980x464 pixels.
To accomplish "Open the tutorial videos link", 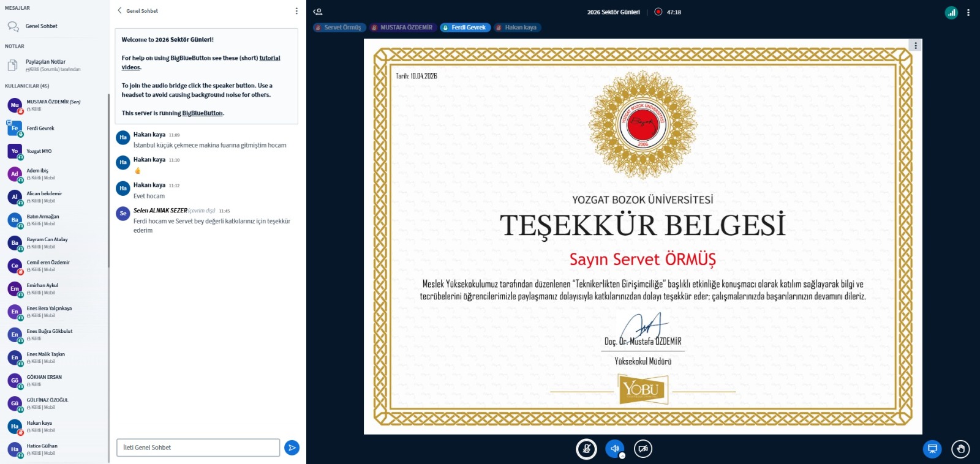I will (x=269, y=58).
